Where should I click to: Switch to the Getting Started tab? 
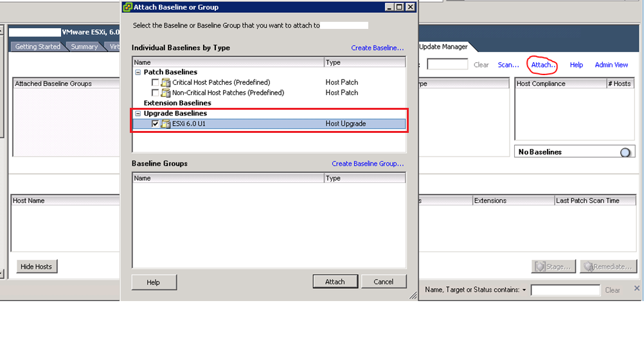(38, 47)
